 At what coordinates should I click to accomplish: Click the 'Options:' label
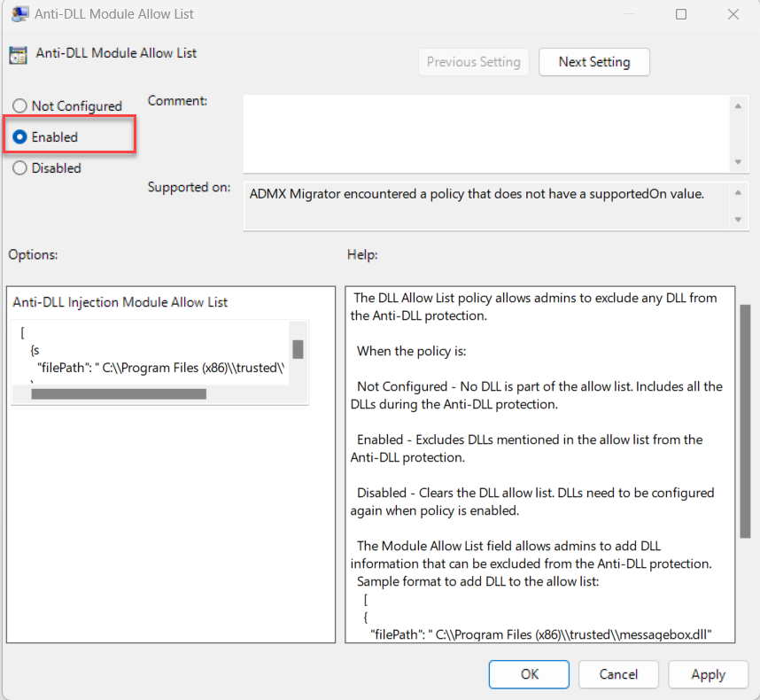33,254
